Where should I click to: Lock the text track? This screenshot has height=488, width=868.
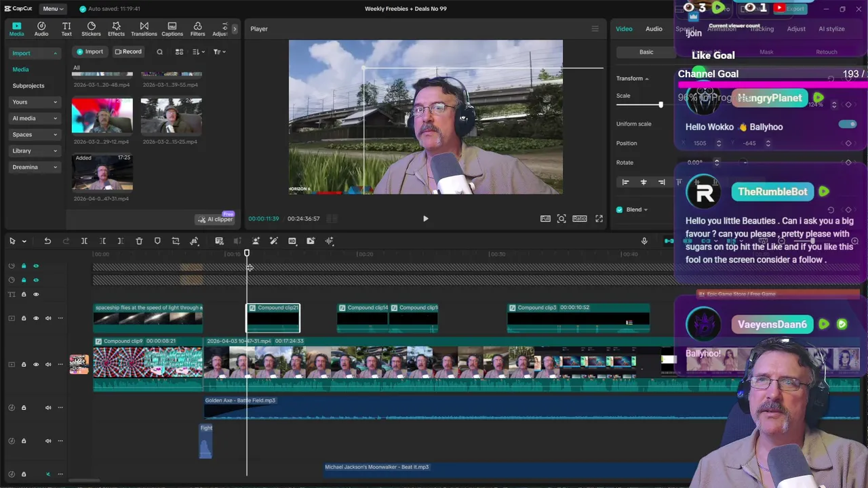point(24,294)
